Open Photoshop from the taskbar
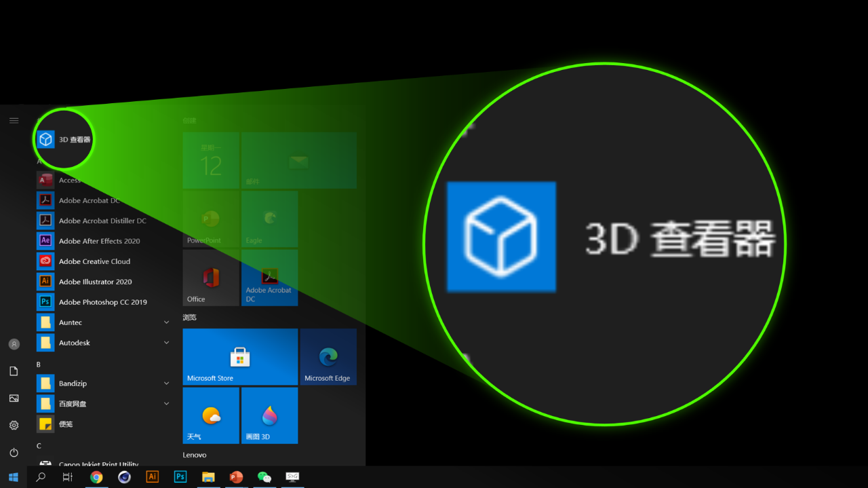Screen dimensions: 868x488 coord(180,477)
